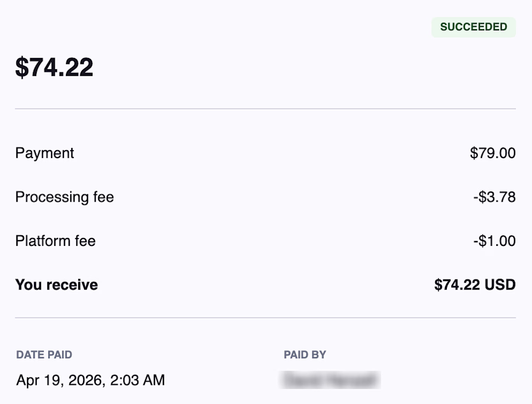Click the large $74.22 total heading

tap(54, 68)
